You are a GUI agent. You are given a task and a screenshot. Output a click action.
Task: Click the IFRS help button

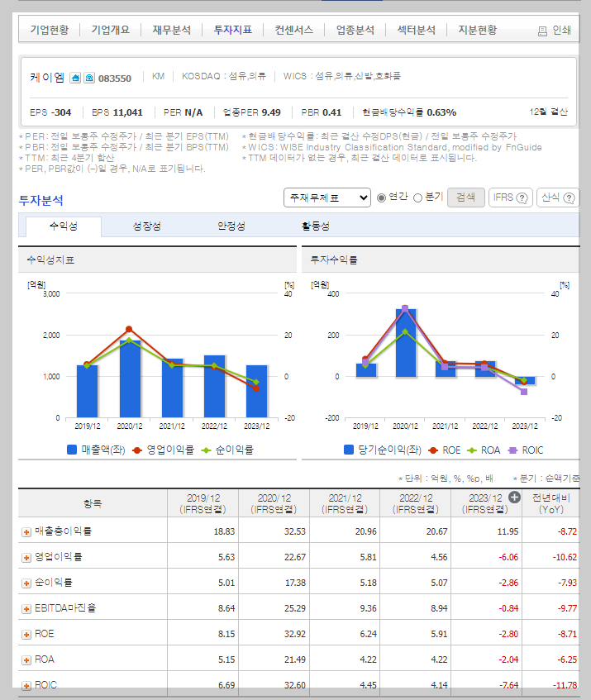click(x=511, y=198)
